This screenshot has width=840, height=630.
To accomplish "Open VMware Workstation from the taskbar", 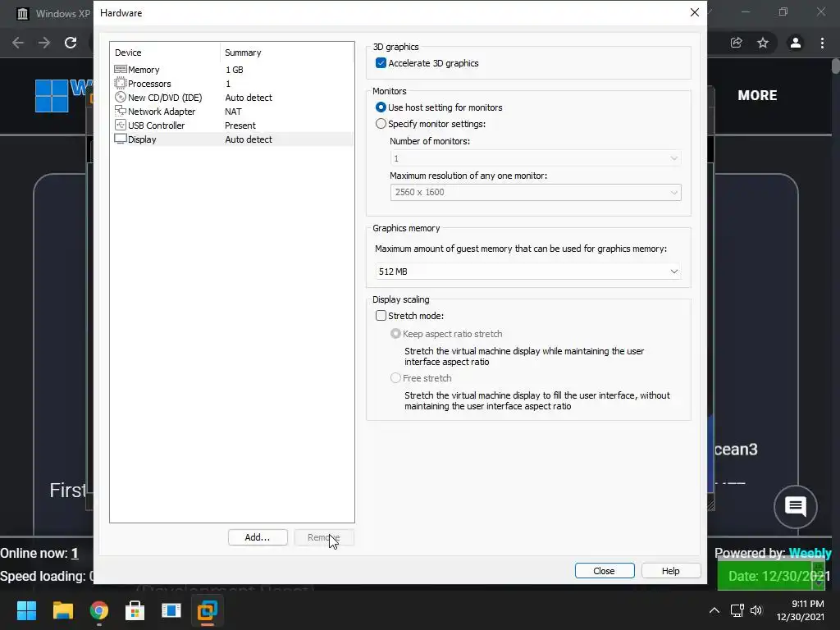I will (x=208, y=610).
